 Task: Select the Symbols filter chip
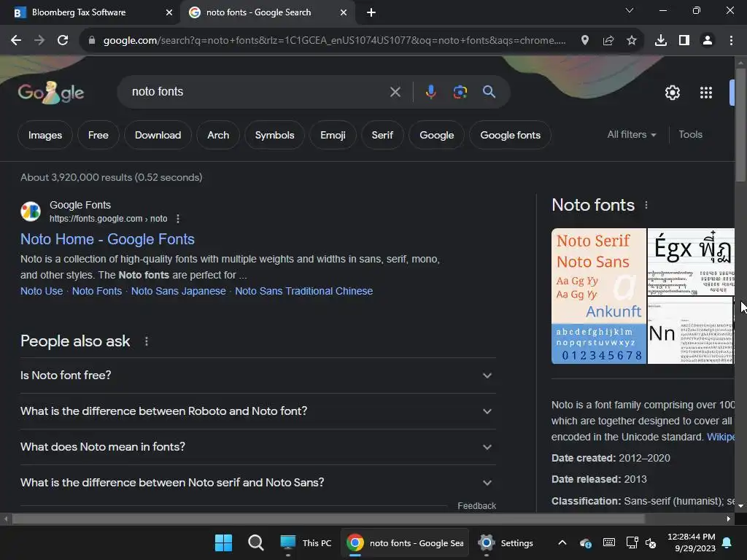tap(274, 135)
